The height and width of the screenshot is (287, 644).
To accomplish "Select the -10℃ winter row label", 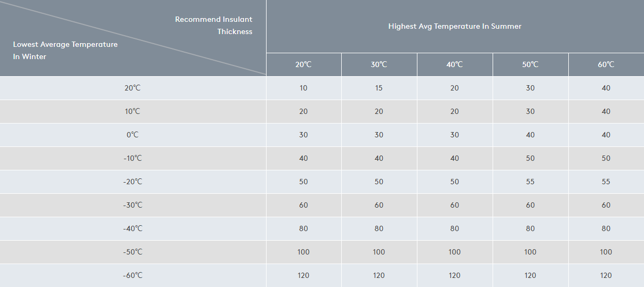I will point(133,158).
